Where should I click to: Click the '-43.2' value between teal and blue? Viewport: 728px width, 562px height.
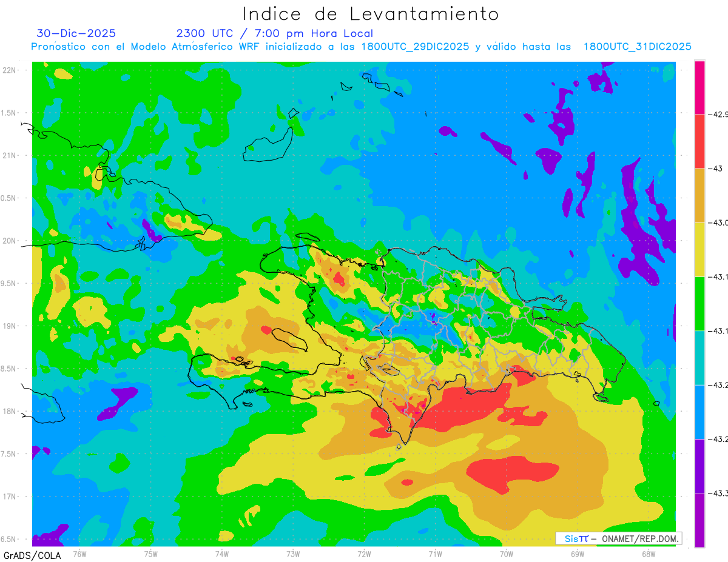coord(719,385)
